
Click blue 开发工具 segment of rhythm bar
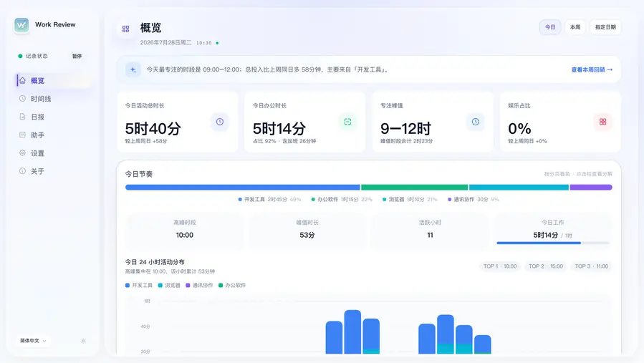[243, 188]
